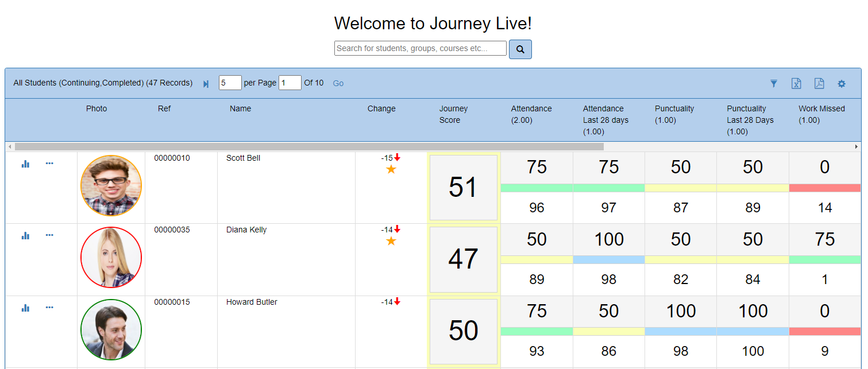Open more options for Diana Kelly
The width and height of the screenshot is (868, 369).
(x=49, y=235)
